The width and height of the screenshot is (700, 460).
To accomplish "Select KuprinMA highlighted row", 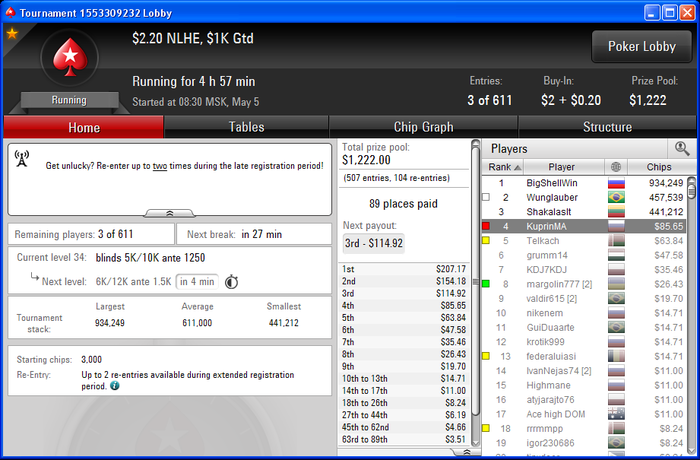I will 584,226.
